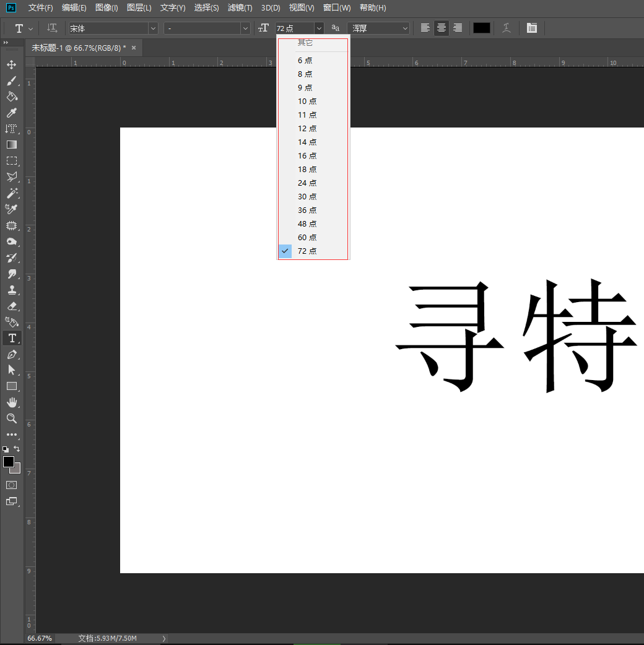The height and width of the screenshot is (645, 644).
Task: Switch to 未标题-1 document tab
Action: point(79,48)
